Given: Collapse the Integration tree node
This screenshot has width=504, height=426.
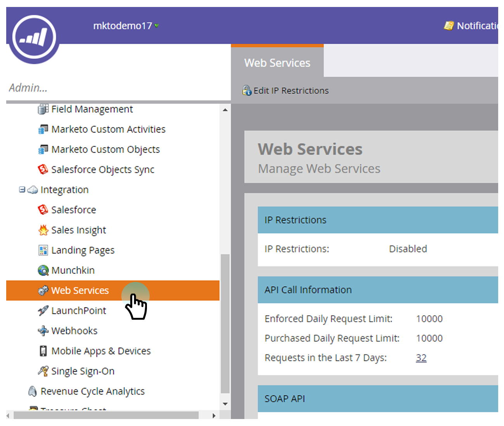Looking at the screenshot, I should tap(22, 190).
